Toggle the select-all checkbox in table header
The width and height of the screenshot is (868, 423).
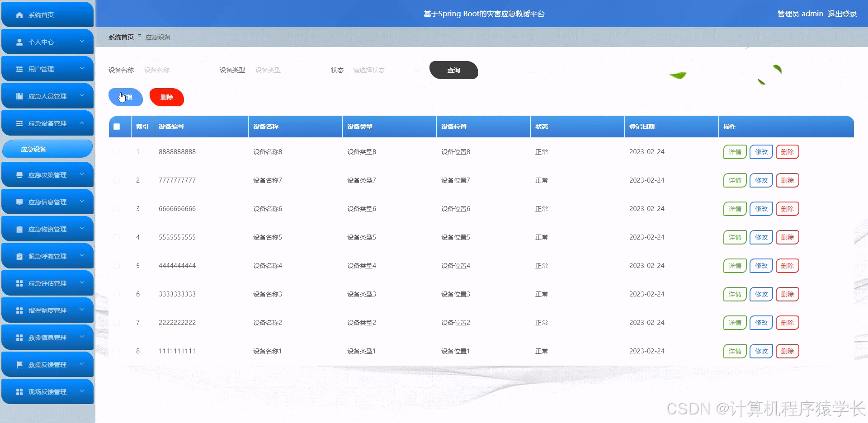tap(117, 127)
